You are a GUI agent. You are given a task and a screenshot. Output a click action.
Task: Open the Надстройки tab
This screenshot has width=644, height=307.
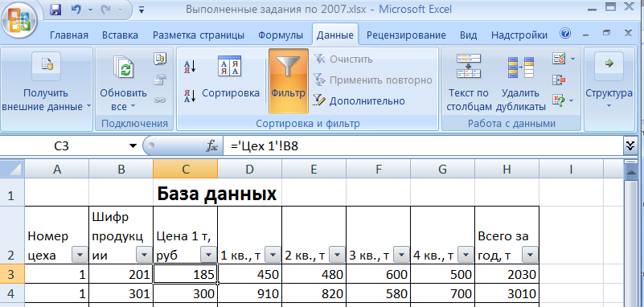519,35
